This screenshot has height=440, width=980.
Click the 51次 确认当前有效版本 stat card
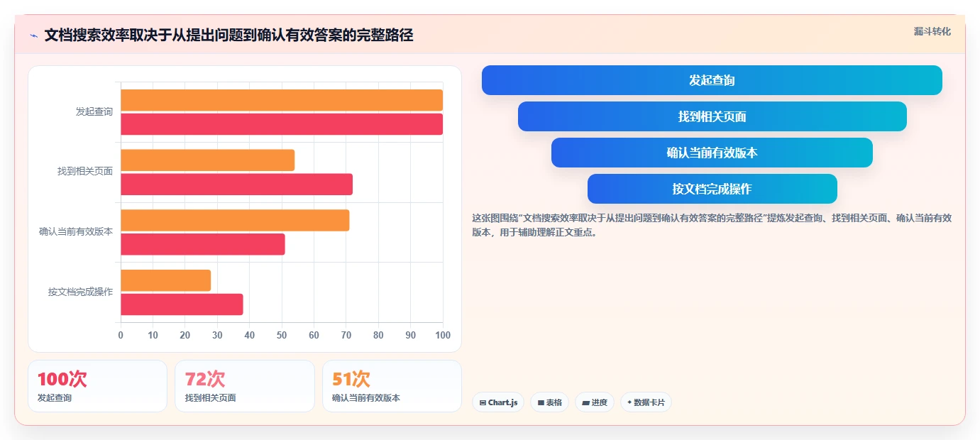pyautogui.click(x=392, y=386)
